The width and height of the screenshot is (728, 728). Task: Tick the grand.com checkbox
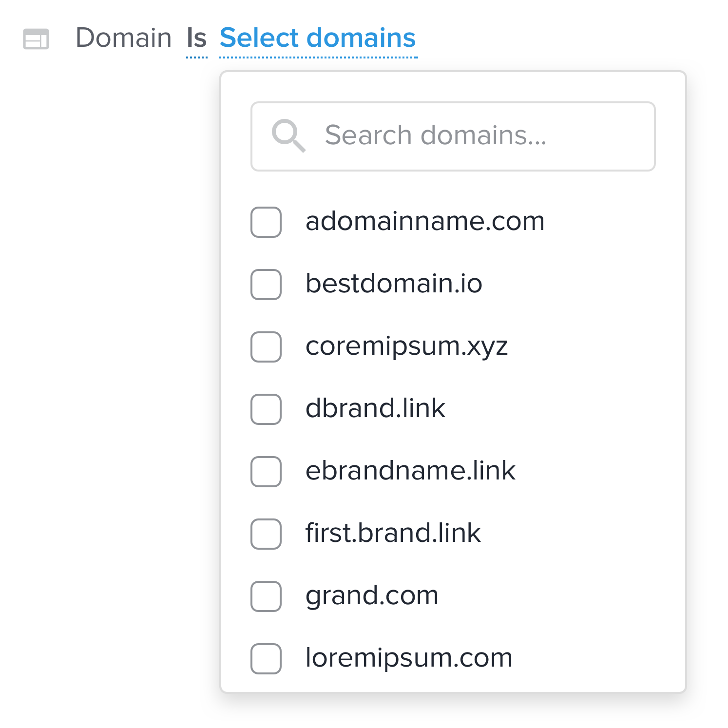[266, 596]
